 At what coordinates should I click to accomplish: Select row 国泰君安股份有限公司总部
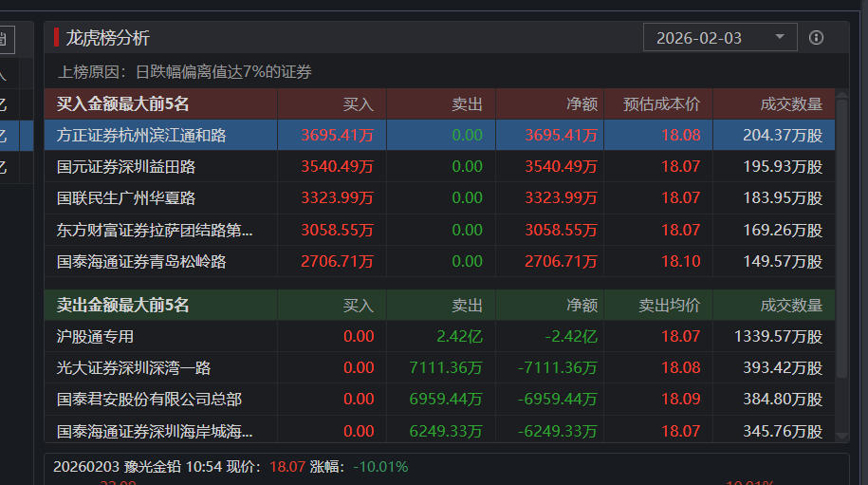[439, 400]
